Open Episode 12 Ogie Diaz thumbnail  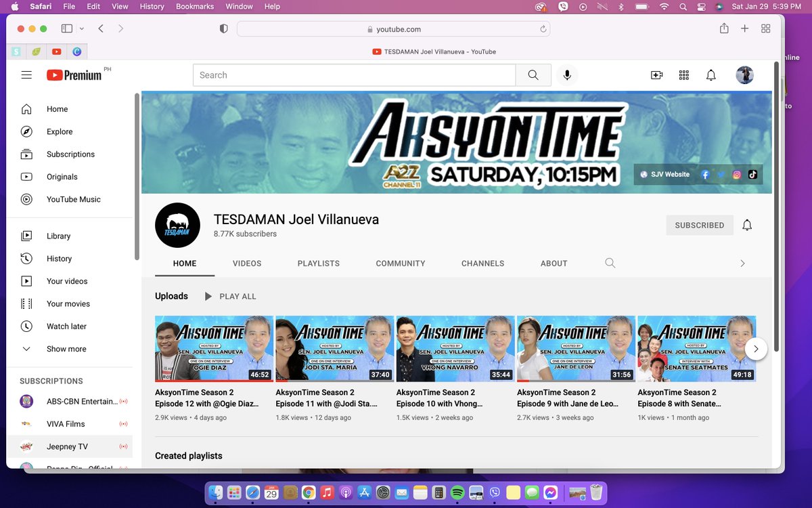point(214,349)
